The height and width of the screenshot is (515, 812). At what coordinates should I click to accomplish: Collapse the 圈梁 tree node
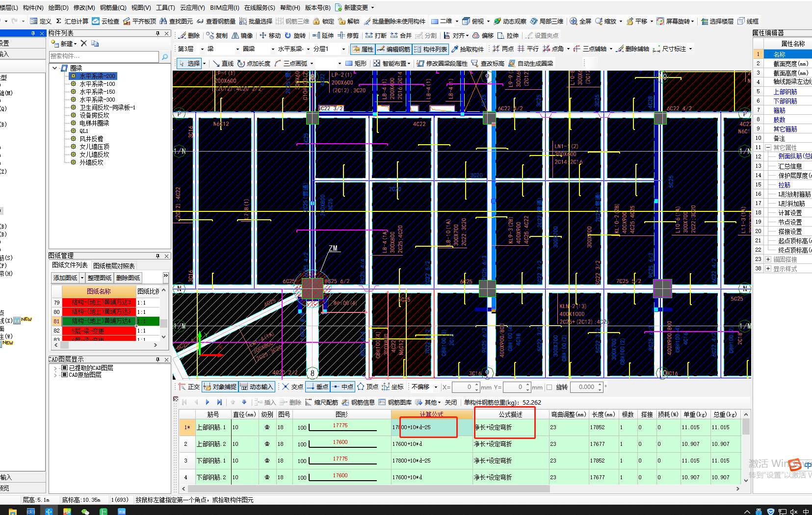(55, 68)
